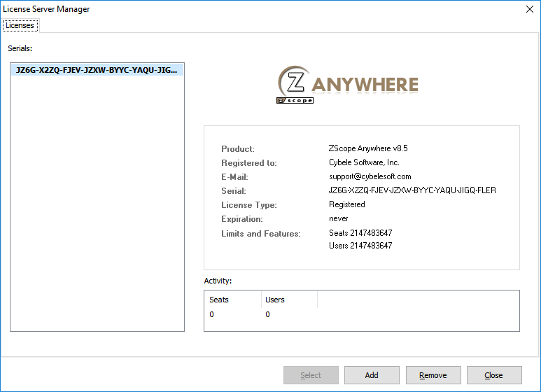541x392 pixels.
Task: Click the 'Limits and Features:' label
Action: pos(261,234)
